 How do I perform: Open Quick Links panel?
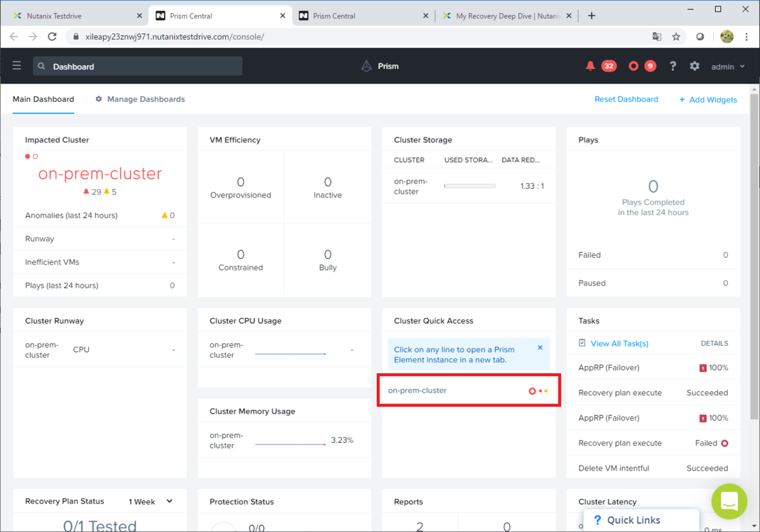tap(642, 520)
